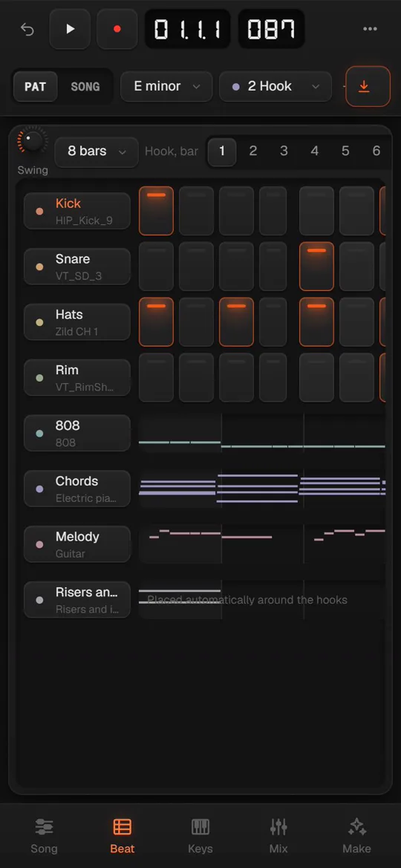Toggle on the fifth Kick step
Viewport: 401px width, 868px height.
pyautogui.click(x=317, y=211)
